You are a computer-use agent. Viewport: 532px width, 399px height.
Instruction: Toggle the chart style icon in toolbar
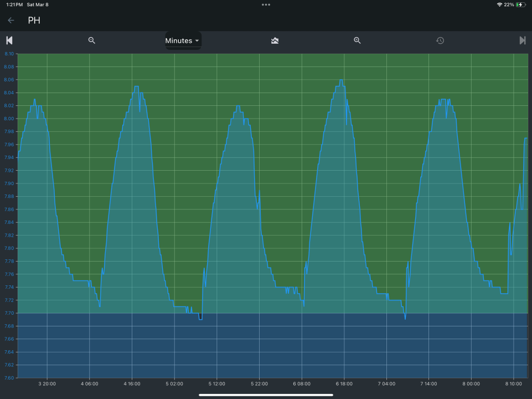click(x=275, y=40)
